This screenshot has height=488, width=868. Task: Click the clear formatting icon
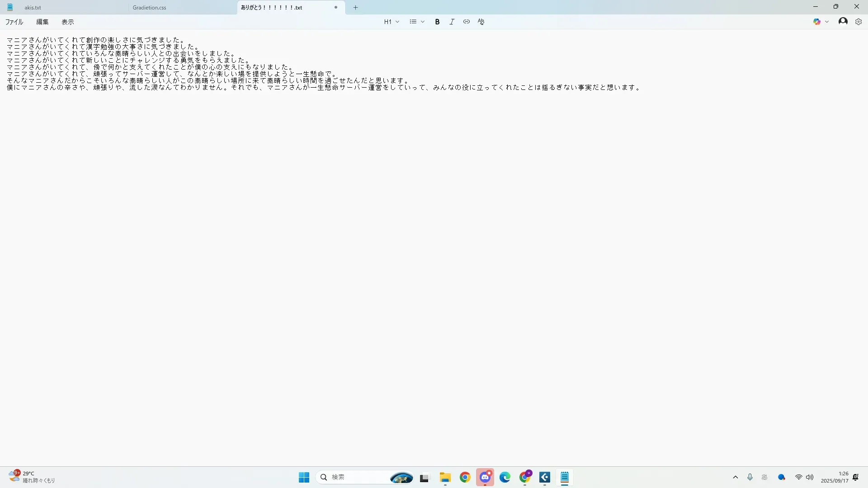click(481, 22)
